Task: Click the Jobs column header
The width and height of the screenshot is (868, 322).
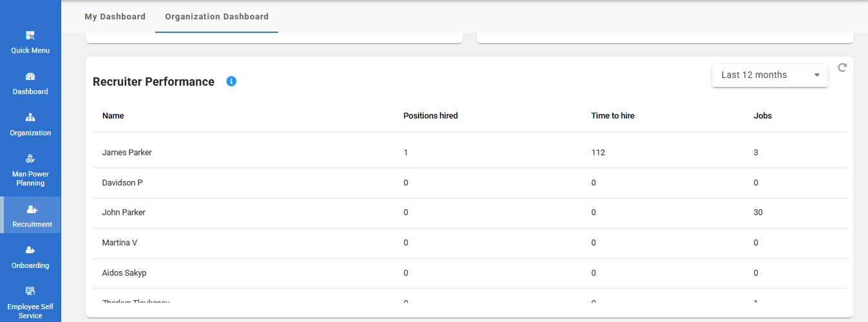Action: click(763, 116)
